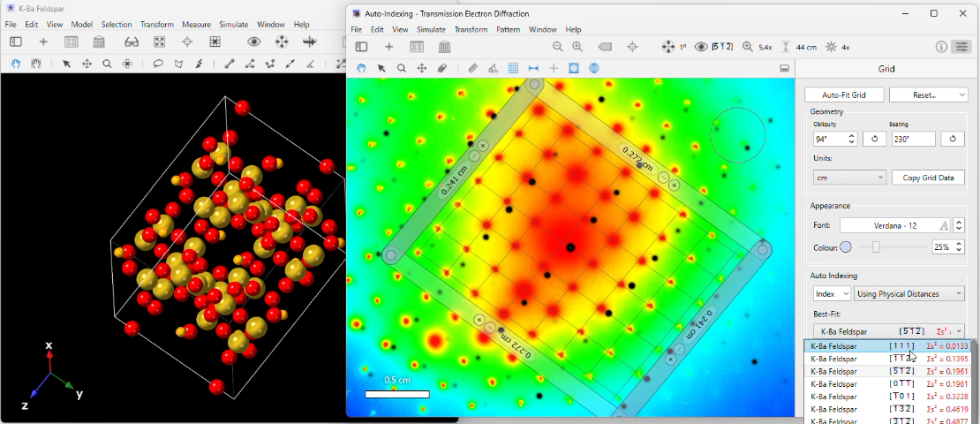980x424 pixels.
Task: Open Transform menu in diffraction window
Action: (471, 29)
